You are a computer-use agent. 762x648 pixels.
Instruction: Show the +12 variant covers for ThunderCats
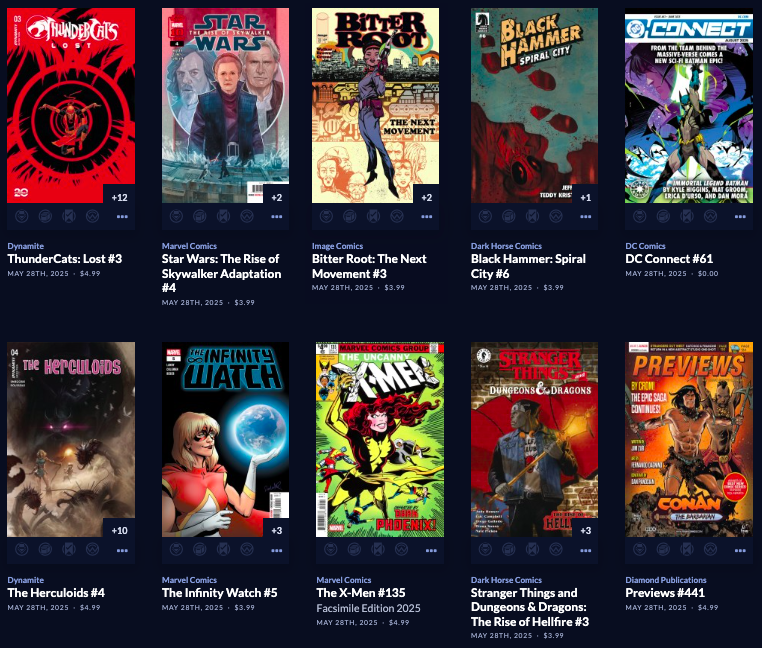119,197
